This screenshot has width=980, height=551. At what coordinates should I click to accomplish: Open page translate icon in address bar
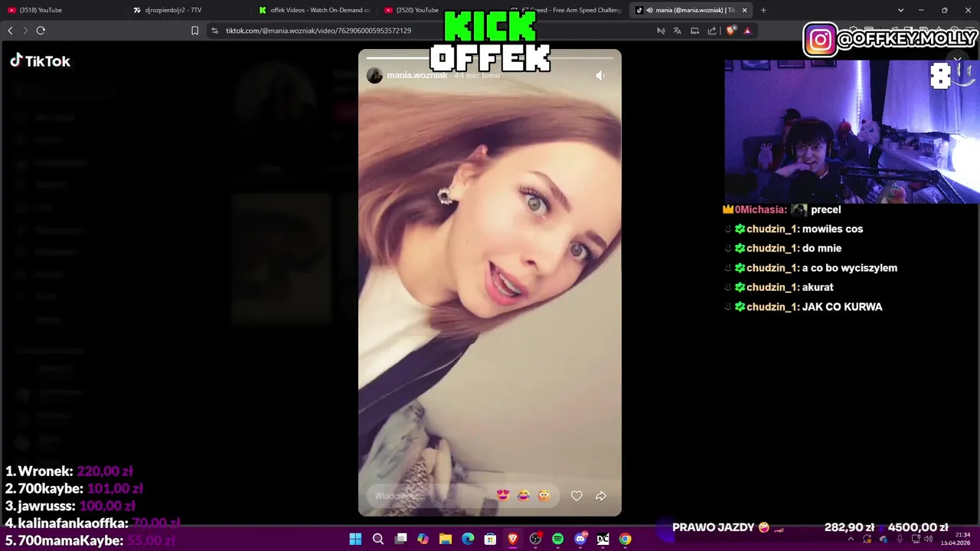pyautogui.click(x=678, y=31)
